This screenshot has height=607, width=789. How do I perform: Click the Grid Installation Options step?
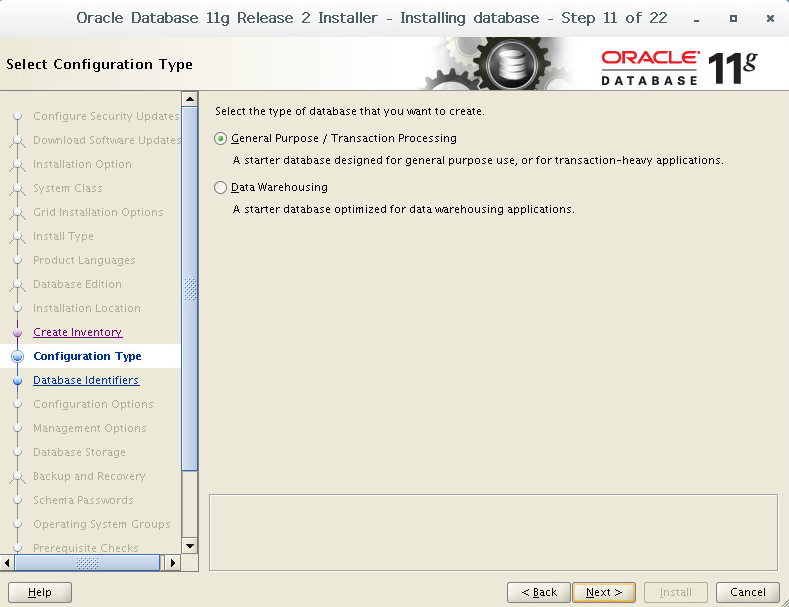point(98,212)
